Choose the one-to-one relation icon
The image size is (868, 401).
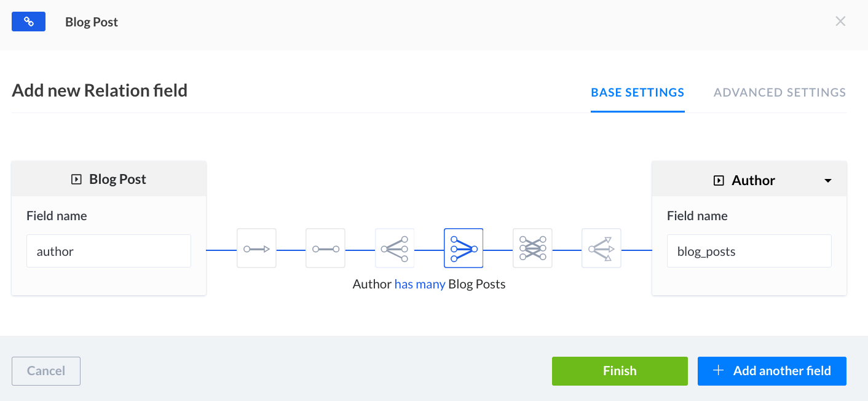pyautogui.click(x=325, y=248)
